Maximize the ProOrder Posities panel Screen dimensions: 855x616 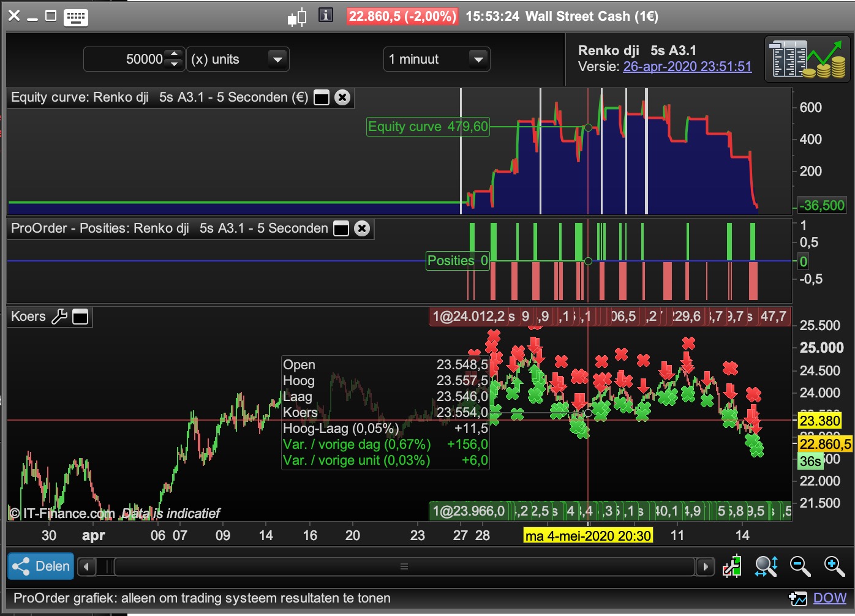341,228
